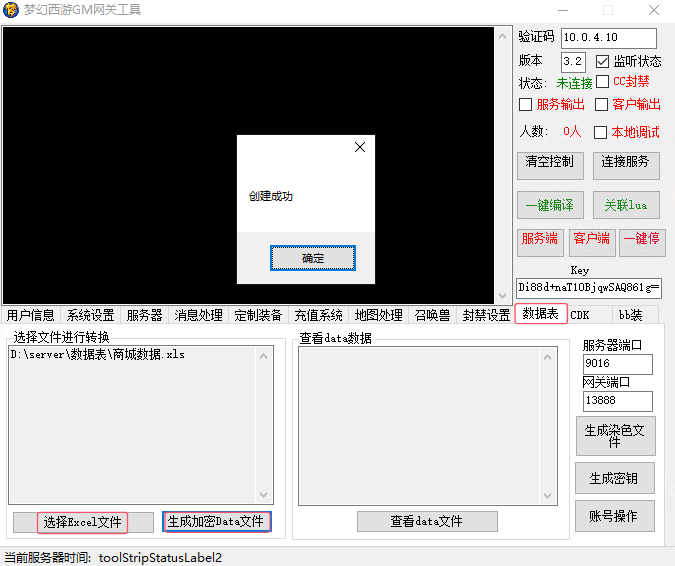Run 一键编译

click(x=549, y=205)
